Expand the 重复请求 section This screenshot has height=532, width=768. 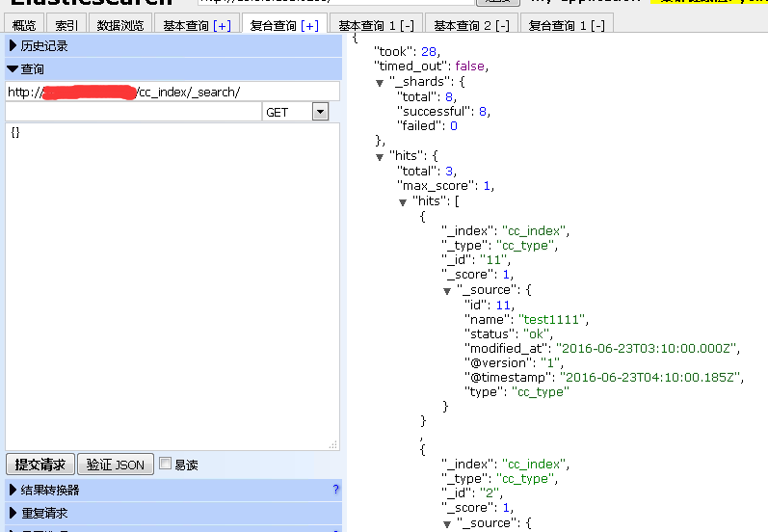(173, 513)
